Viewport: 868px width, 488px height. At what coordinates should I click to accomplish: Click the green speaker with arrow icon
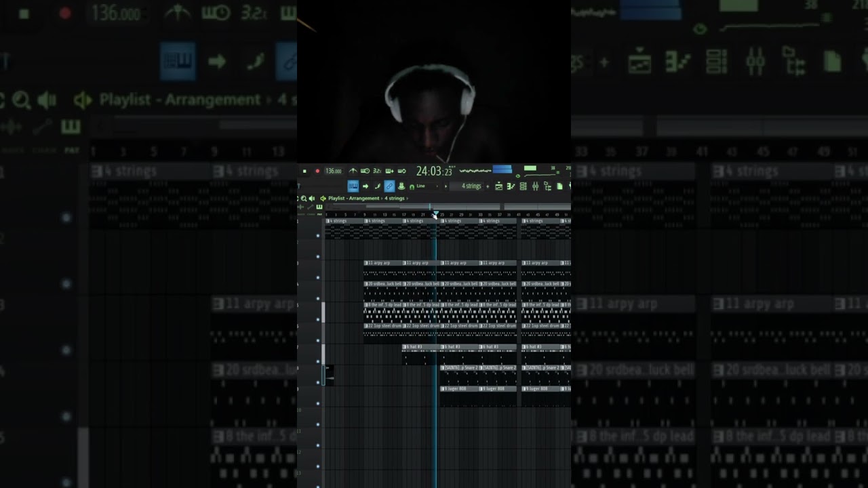coord(323,199)
